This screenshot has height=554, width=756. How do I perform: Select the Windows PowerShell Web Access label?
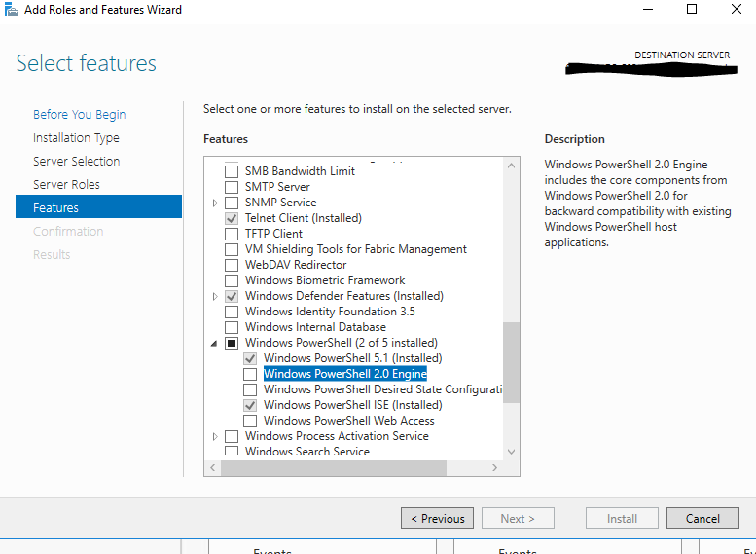(x=349, y=421)
